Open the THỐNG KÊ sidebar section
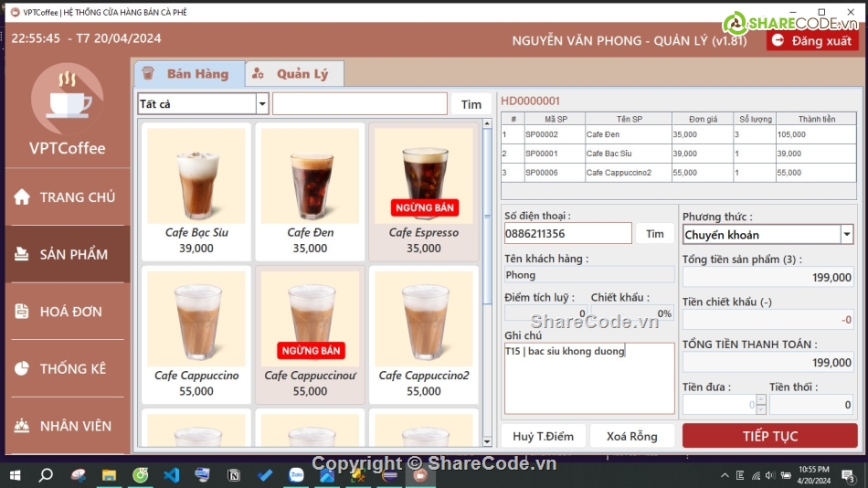Image resolution: width=868 pixels, height=488 pixels. click(x=68, y=368)
